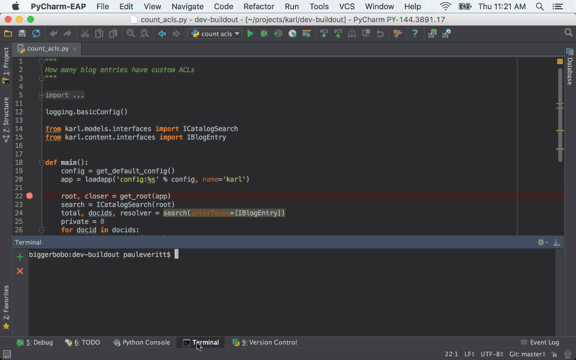Open the Favorites tool window sidebar tab
This screenshot has height=360, width=576.
pos(6,307)
